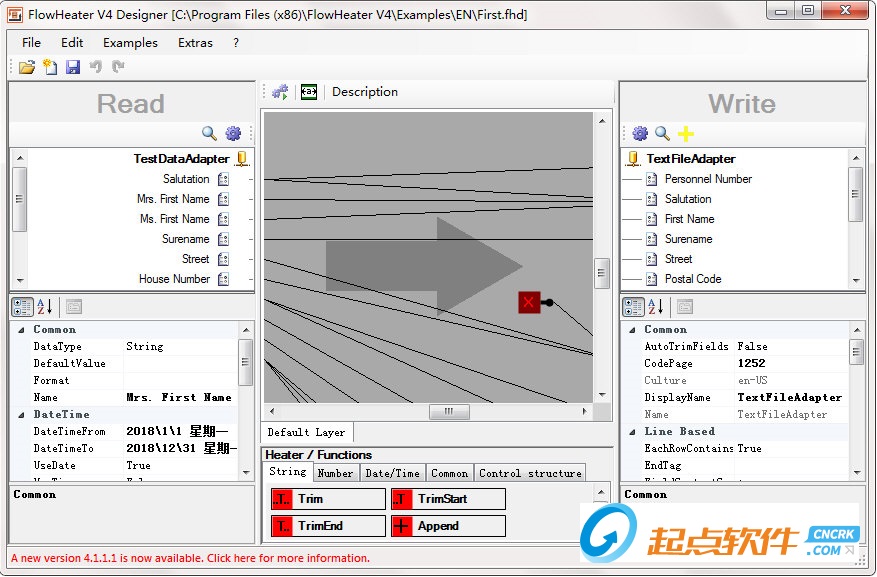Open the File menu
Image resolution: width=877 pixels, height=577 pixels.
pyautogui.click(x=31, y=42)
